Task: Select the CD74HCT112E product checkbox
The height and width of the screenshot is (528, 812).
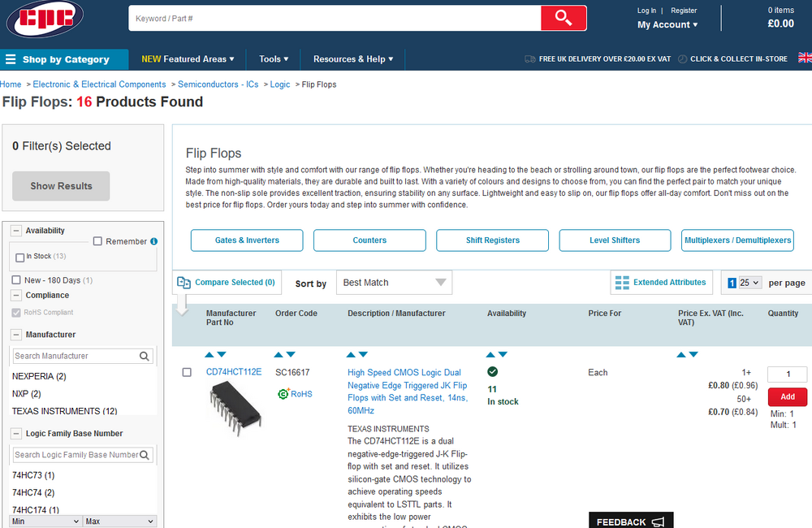Action: coord(187,373)
